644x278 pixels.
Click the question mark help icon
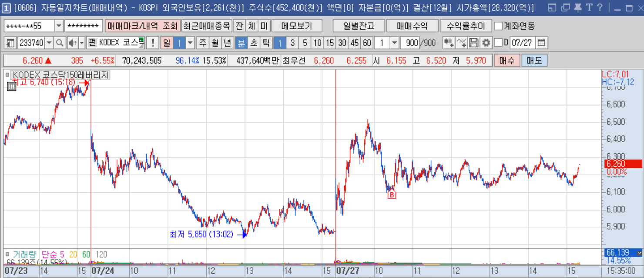[x=600, y=7]
